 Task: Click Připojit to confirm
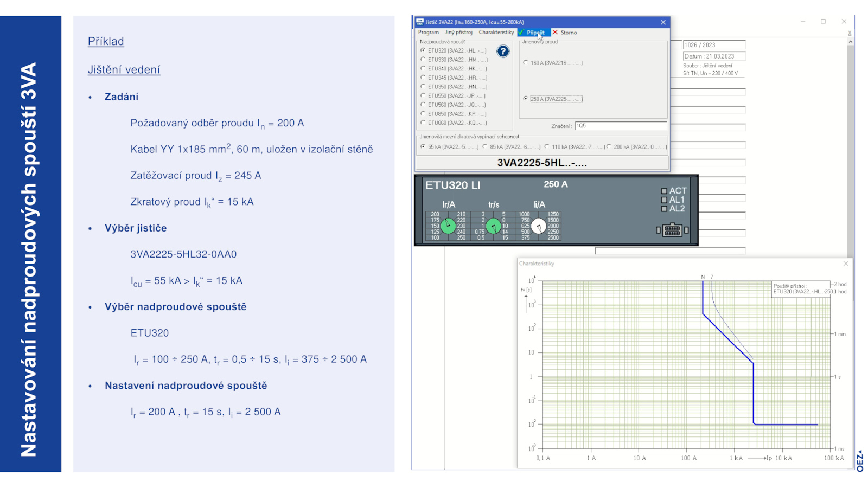click(534, 33)
